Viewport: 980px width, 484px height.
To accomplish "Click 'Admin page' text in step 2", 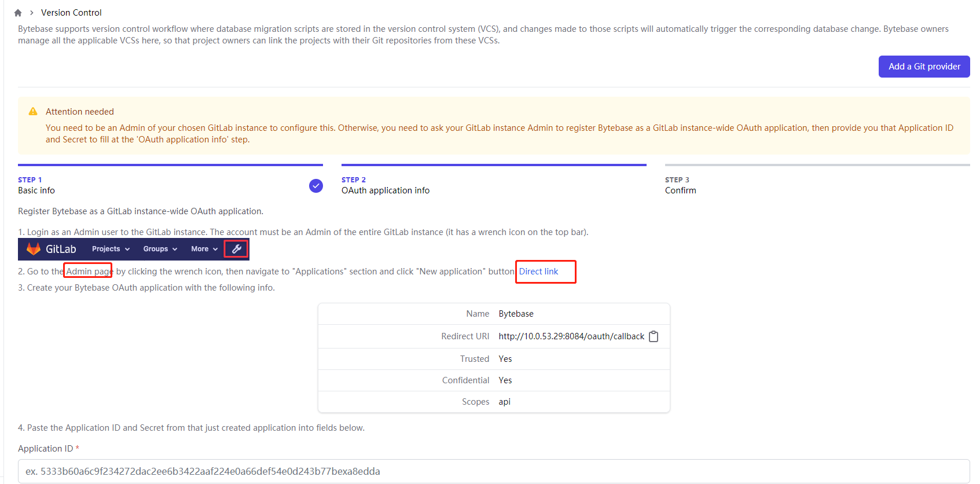I will point(89,272).
